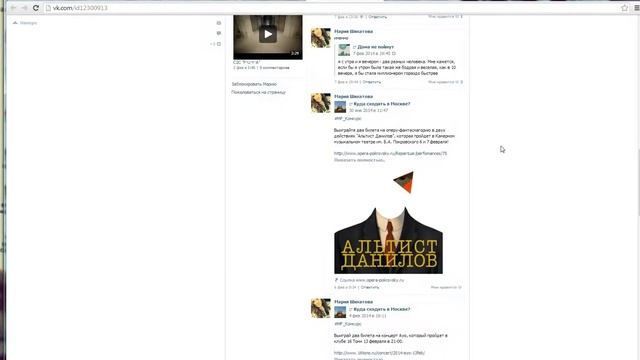640x360 pixels.
Task: Click the author name above the 4 Feb repost
Action: point(353,302)
